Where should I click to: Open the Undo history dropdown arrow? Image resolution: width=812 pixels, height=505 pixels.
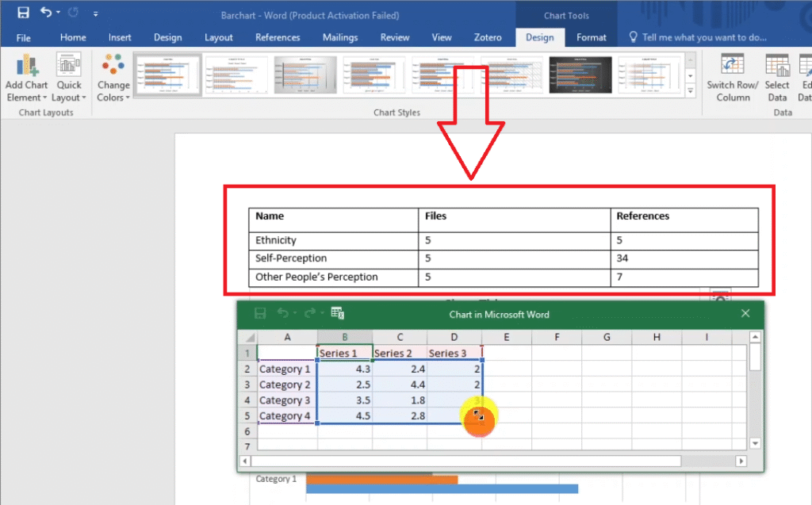click(x=59, y=13)
